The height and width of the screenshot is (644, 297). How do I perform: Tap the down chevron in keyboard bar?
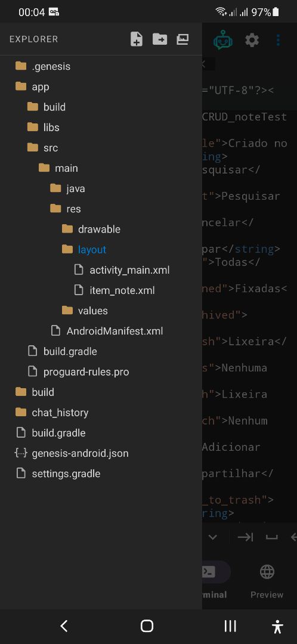click(x=212, y=537)
